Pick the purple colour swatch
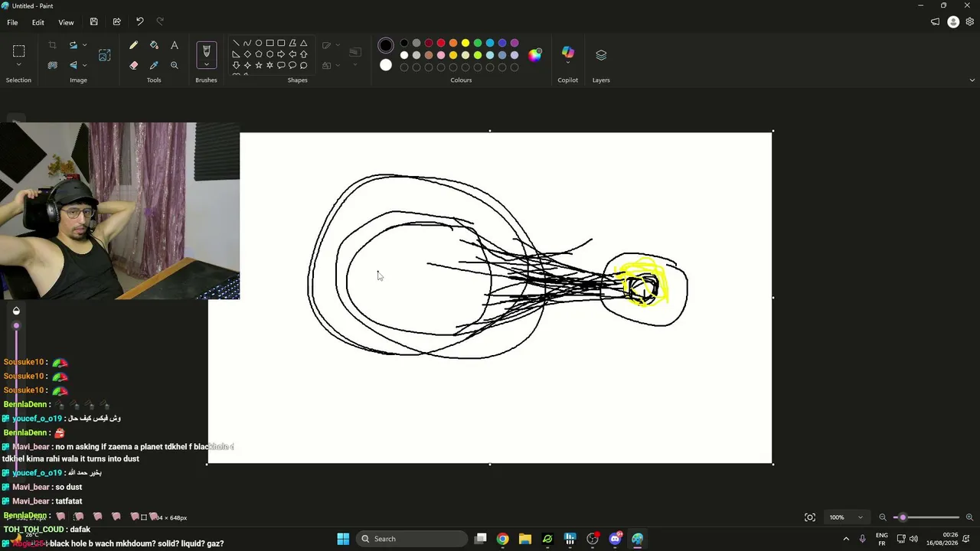Viewport: 980px width, 551px height. [514, 43]
